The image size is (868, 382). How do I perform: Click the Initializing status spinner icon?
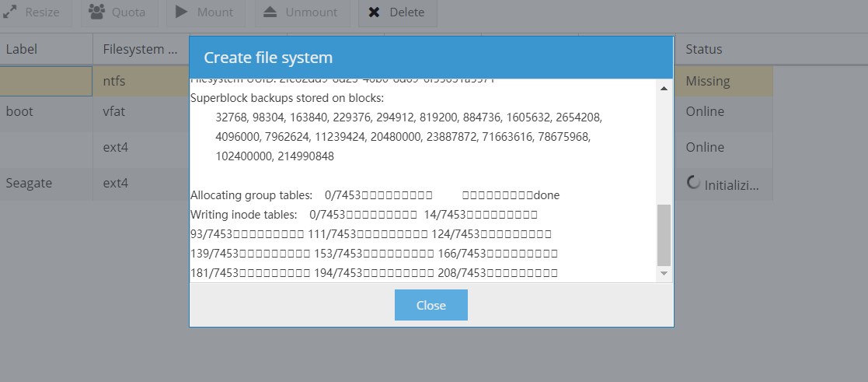(693, 182)
